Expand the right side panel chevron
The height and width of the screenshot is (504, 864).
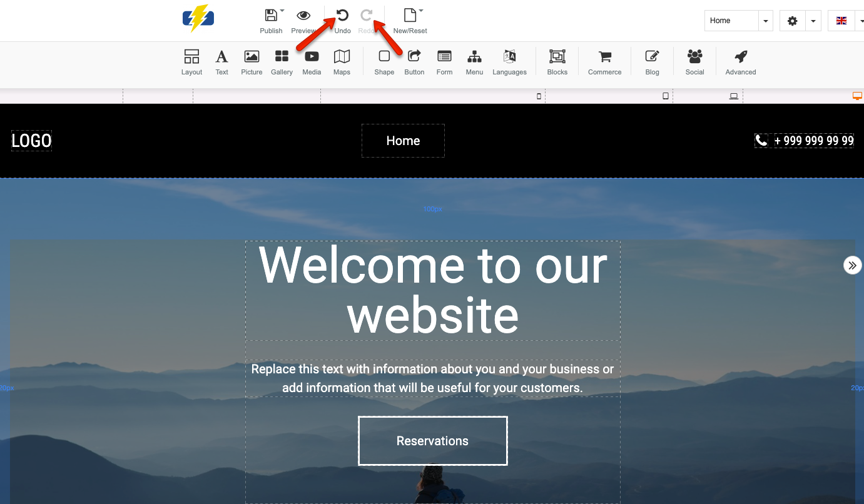852,265
